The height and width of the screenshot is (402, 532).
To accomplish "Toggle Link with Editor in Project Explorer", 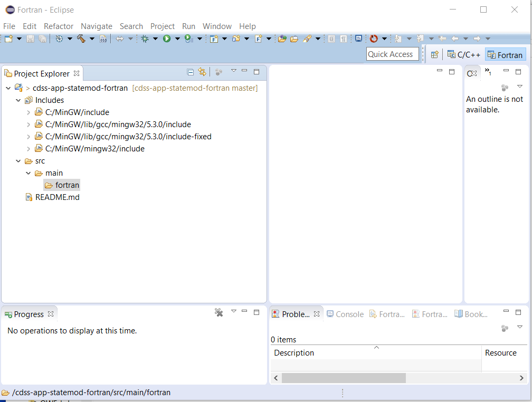I will coord(203,73).
